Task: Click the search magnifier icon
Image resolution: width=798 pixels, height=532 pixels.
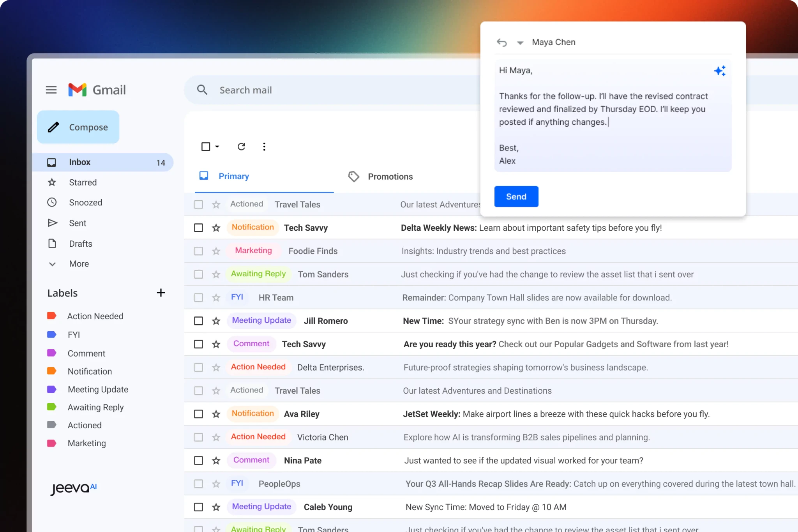Action: point(202,90)
